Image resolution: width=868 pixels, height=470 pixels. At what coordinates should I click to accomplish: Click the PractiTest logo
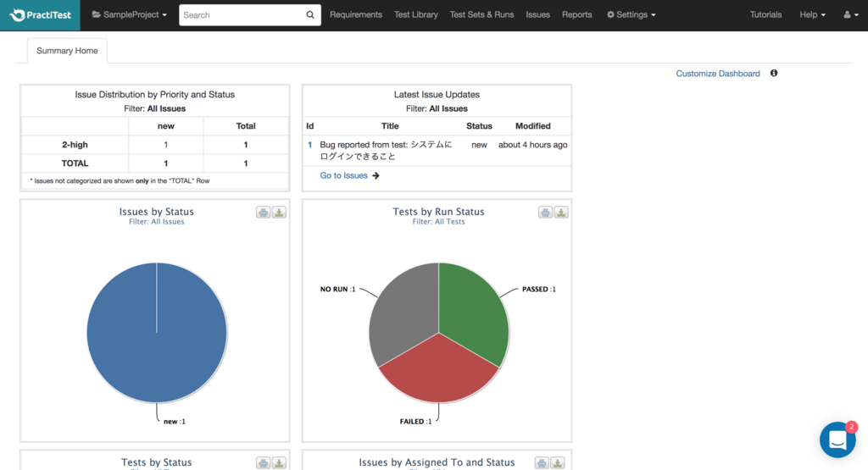[41, 15]
